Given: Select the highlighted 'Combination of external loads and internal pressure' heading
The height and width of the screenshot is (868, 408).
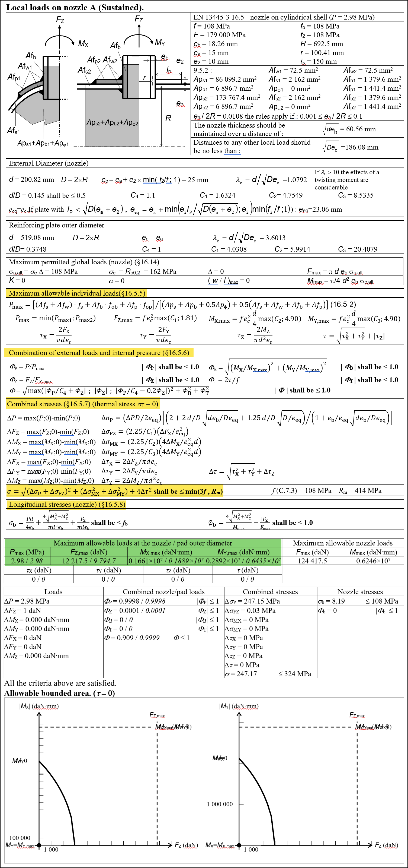Looking at the screenshot, I should pyautogui.click(x=99, y=353).
